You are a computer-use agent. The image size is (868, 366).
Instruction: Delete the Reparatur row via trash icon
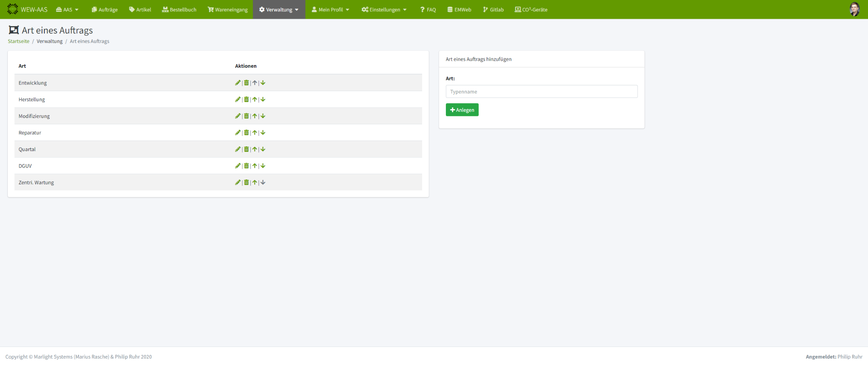coord(246,133)
